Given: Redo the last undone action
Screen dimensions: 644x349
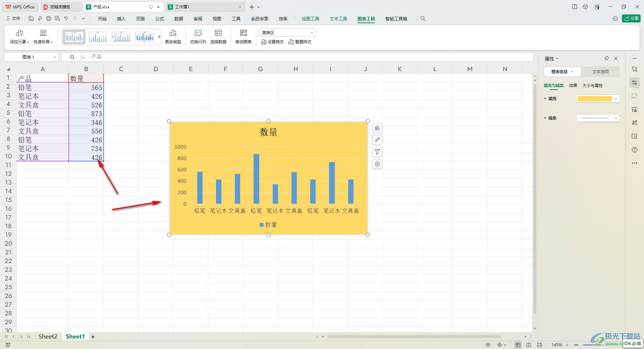Looking at the screenshot, I should [75, 19].
